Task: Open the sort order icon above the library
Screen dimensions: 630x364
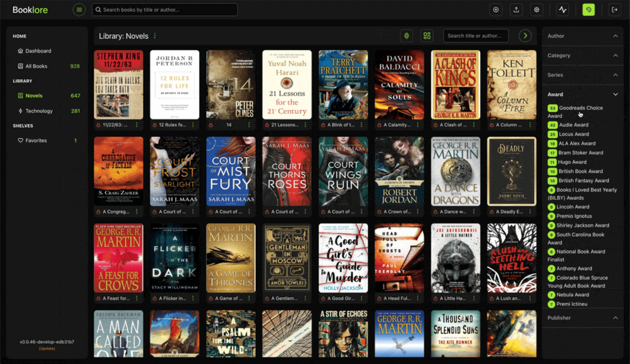Action: 406,36
